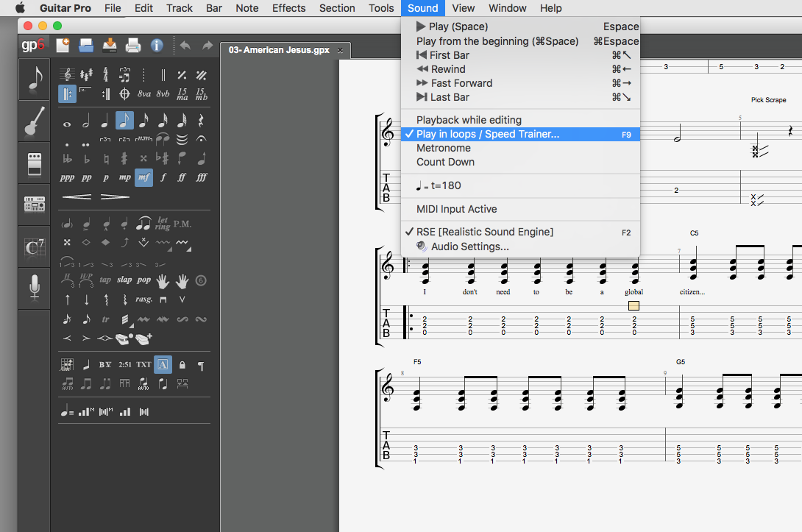Open Audio Settings...

(x=520, y=247)
